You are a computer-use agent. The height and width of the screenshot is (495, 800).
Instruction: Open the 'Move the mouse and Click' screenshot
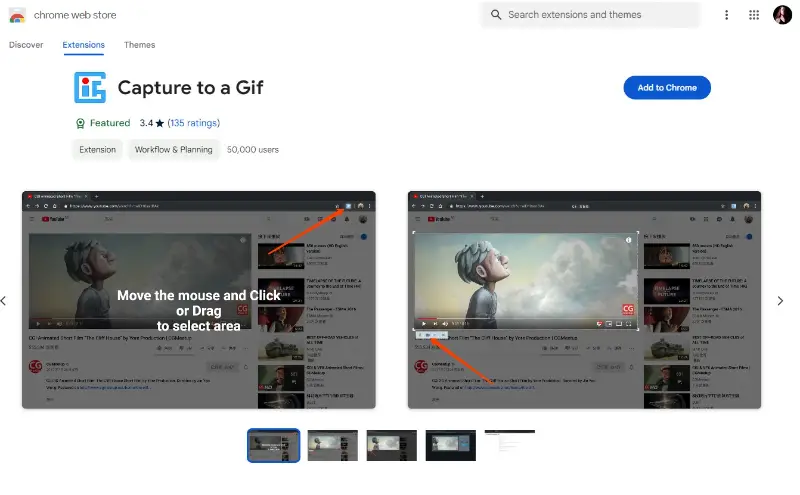pos(198,300)
